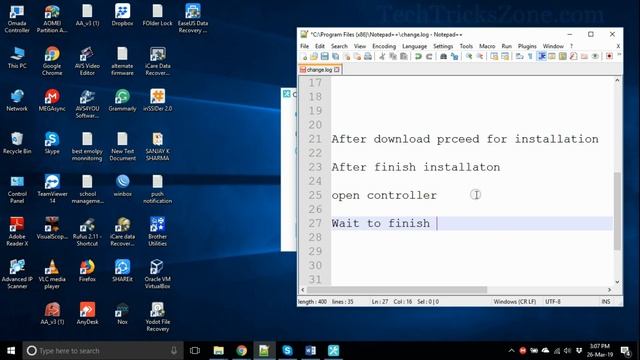Select the Dropbox desktop icon
The image size is (640, 360).
122,16
